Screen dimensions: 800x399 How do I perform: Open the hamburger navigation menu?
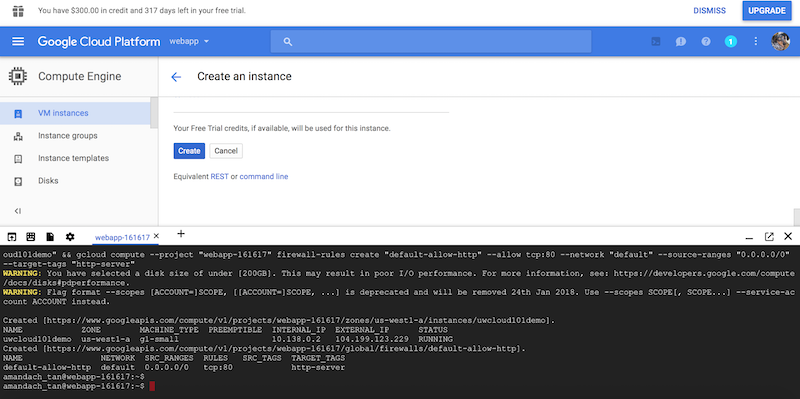tap(18, 41)
